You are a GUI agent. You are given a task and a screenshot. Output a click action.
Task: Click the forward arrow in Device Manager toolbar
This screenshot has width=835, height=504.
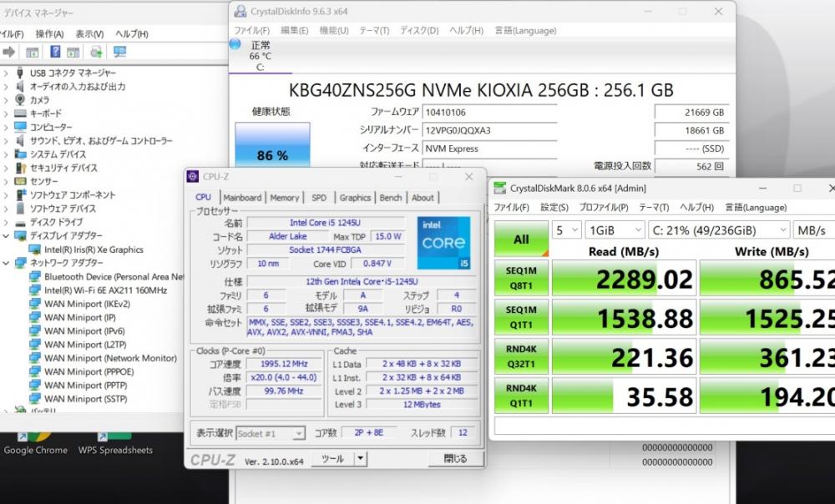8,52
